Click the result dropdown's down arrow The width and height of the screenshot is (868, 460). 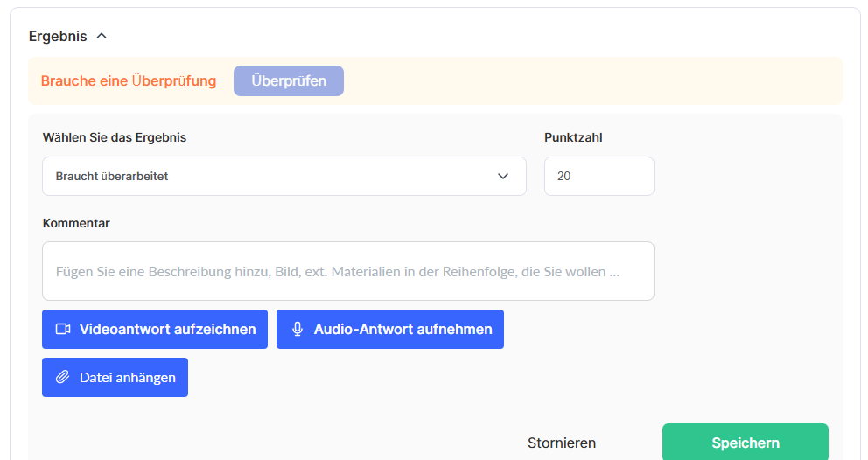tap(503, 177)
